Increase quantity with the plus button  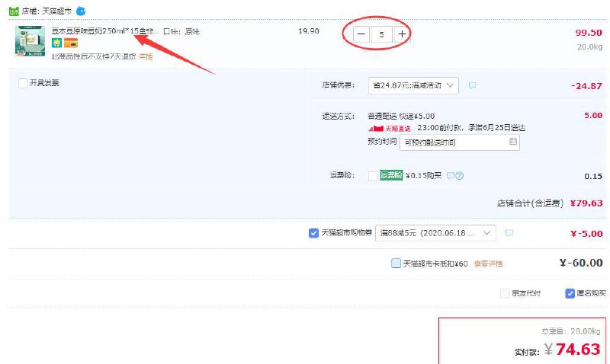[402, 34]
